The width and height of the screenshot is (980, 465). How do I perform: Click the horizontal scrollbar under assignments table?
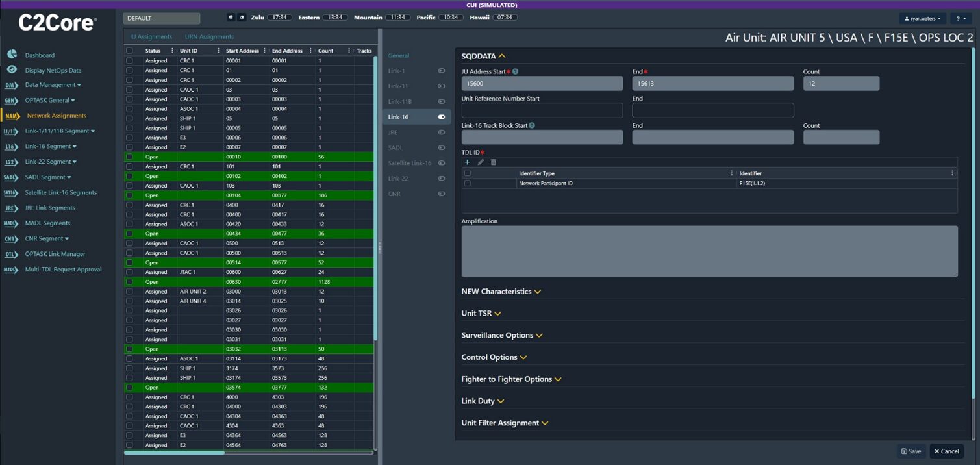174,453
